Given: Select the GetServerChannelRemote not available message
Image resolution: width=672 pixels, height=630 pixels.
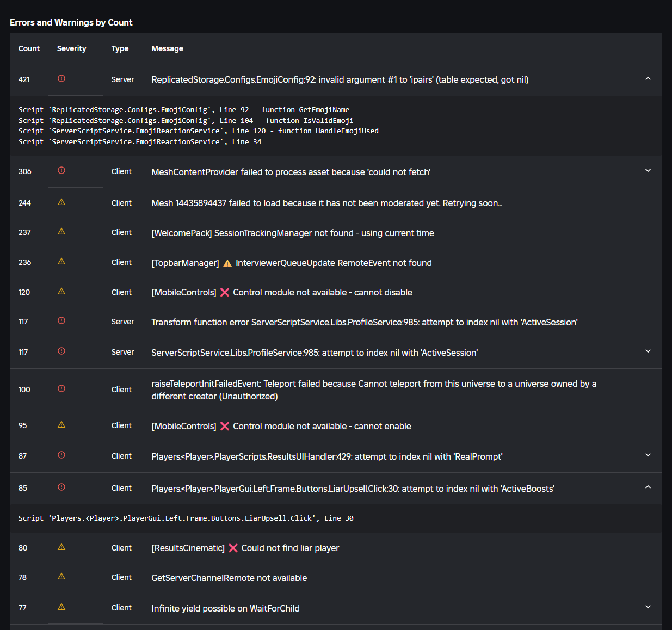Looking at the screenshot, I should click(229, 578).
